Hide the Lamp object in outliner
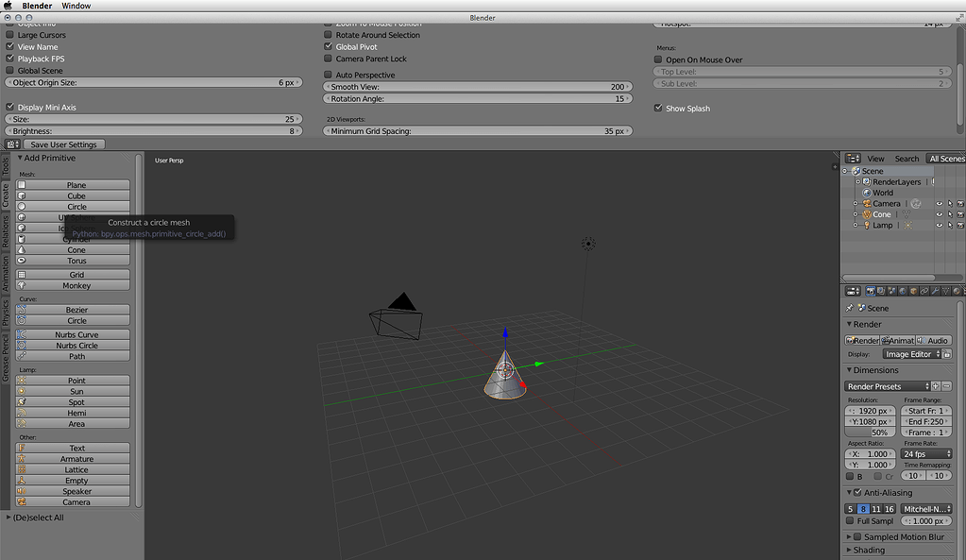Image resolution: width=966 pixels, height=560 pixels. [939, 226]
